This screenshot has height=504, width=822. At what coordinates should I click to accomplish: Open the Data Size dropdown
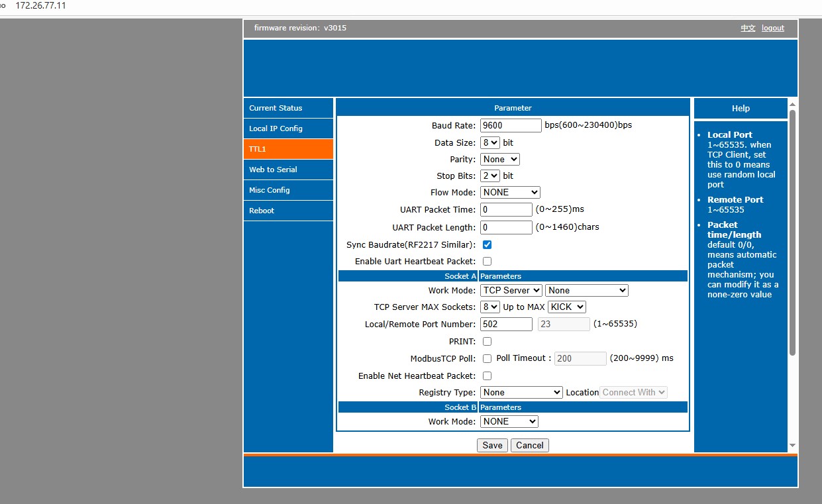click(x=490, y=142)
